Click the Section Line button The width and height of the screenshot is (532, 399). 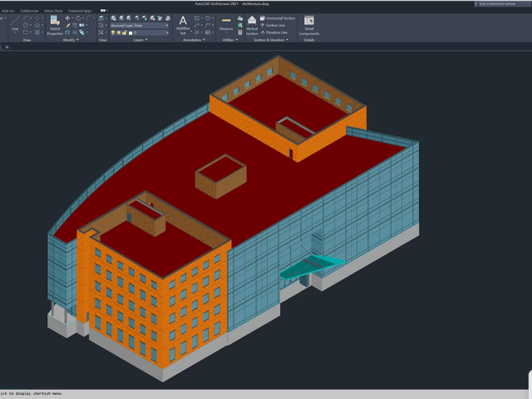click(x=276, y=25)
